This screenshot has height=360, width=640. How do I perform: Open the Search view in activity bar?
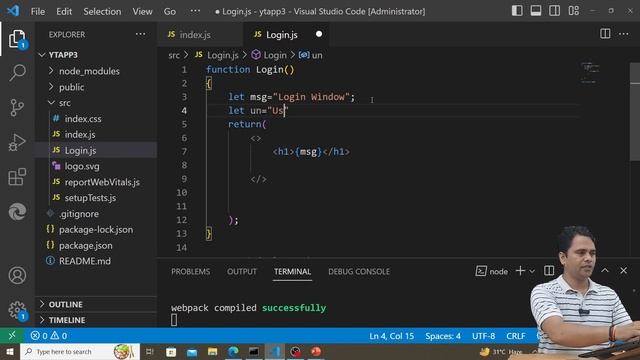coord(17,73)
